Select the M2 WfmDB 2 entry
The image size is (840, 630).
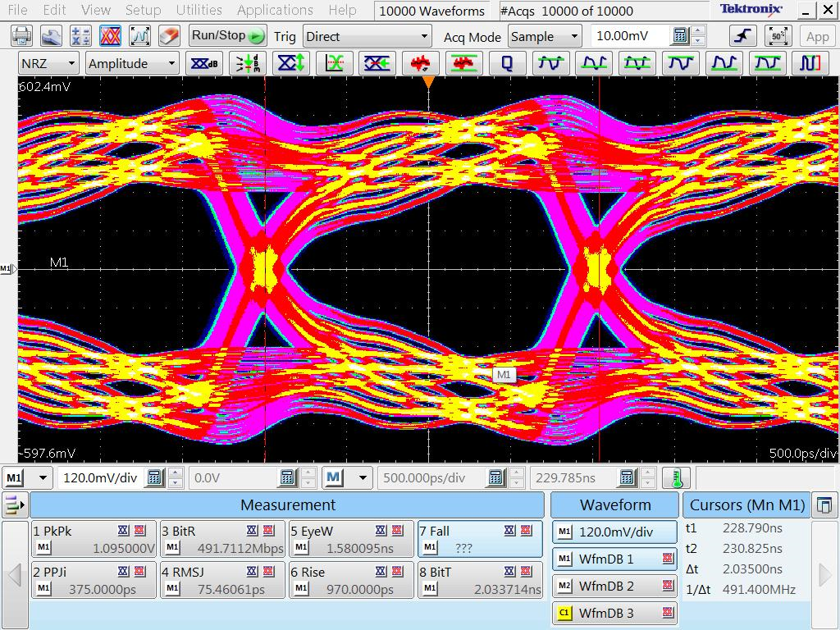click(614, 586)
